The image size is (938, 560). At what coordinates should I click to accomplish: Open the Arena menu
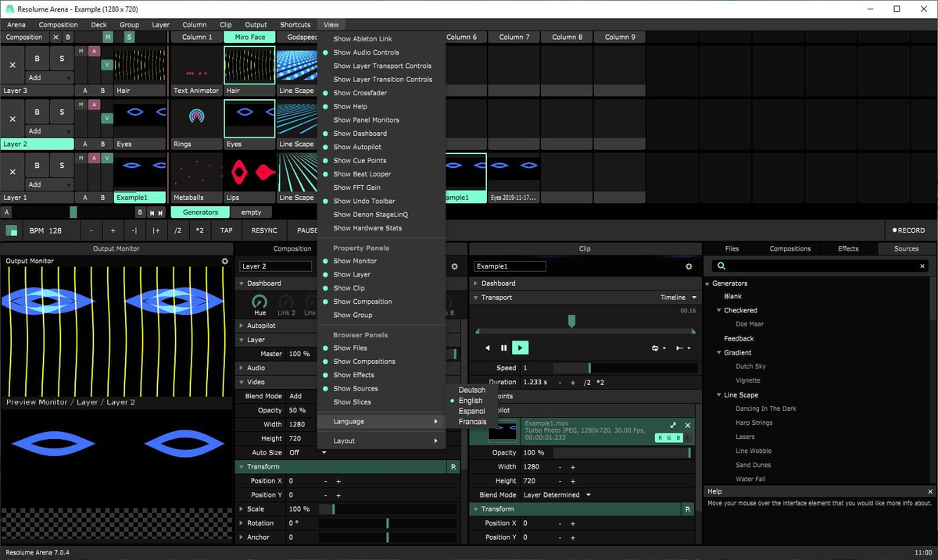(x=16, y=25)
